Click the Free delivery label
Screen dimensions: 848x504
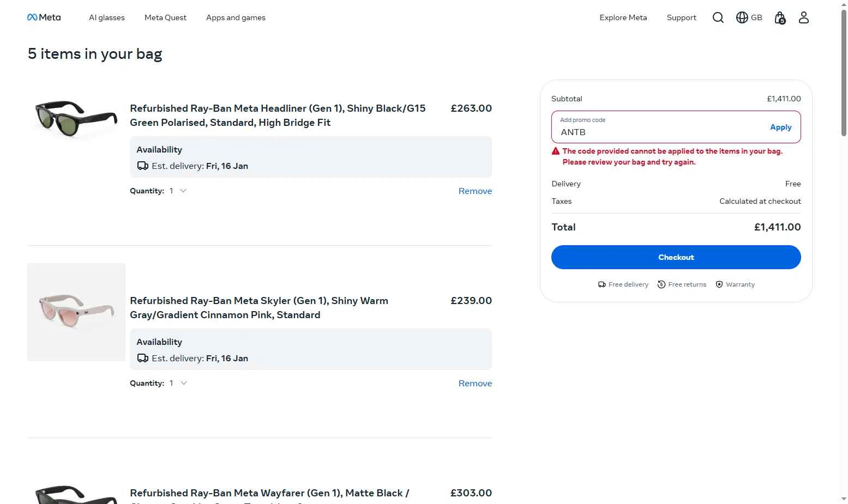click(x=628, y=284)
